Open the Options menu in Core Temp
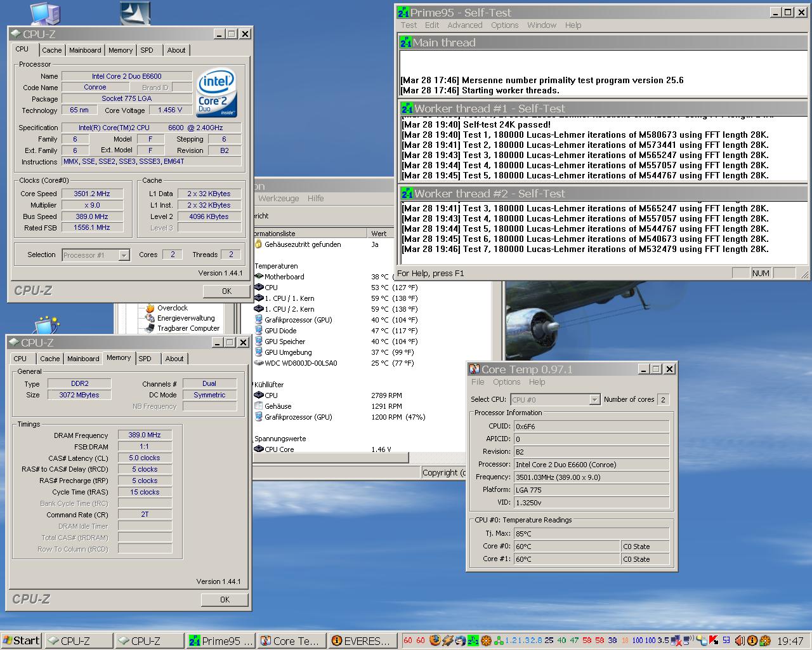This screenshot has height=650, width=812. click(506, 382)
